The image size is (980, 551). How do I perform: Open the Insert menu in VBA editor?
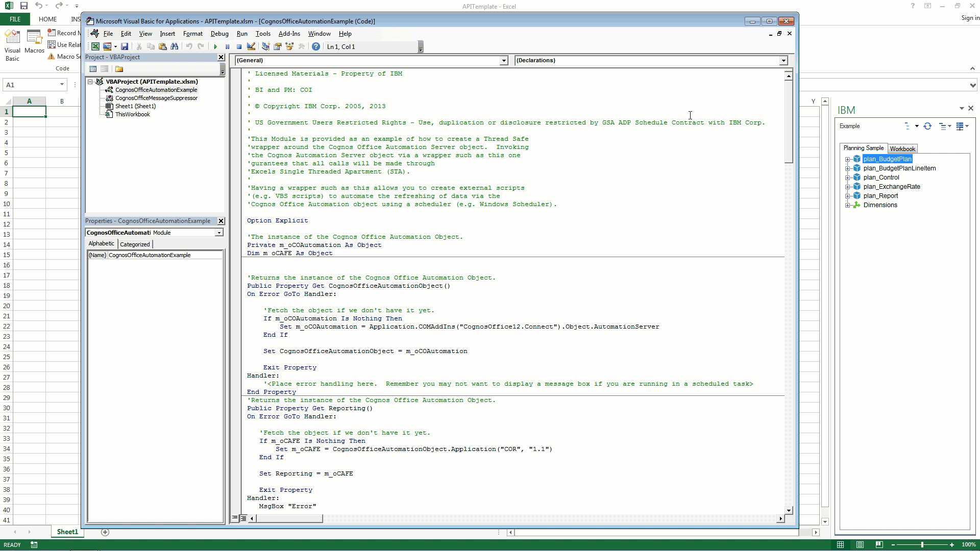pyautogui.click(x=167, y=34)
